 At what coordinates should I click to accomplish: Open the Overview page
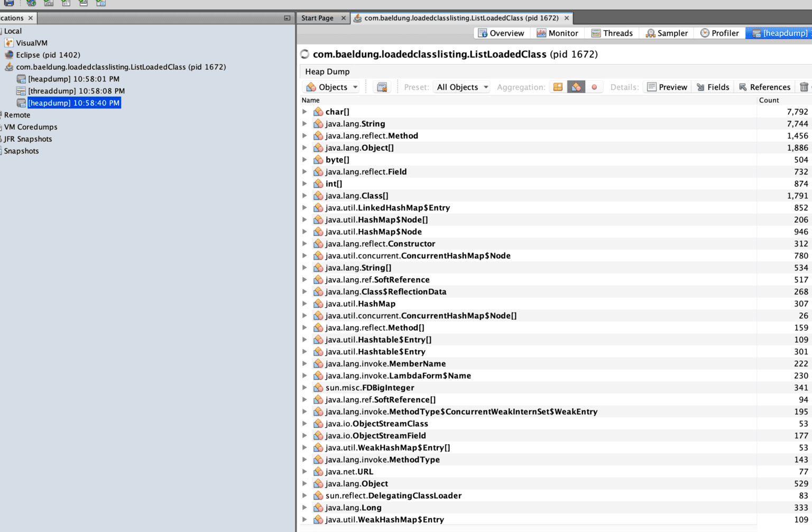[501, 33]
